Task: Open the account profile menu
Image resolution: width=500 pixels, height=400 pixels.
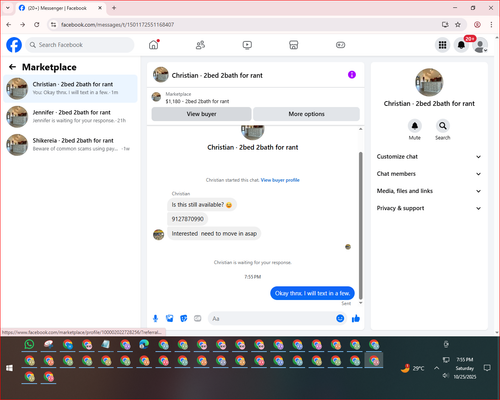Action: tap(480, 45)
